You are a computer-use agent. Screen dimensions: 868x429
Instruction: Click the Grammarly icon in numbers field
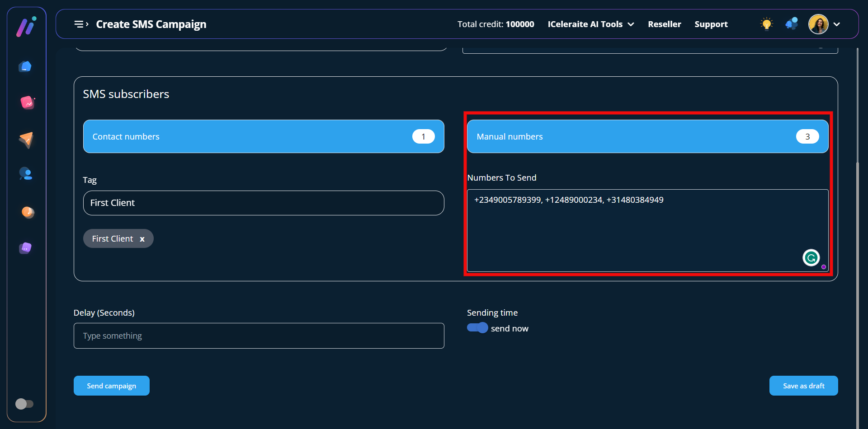point(811,257)
